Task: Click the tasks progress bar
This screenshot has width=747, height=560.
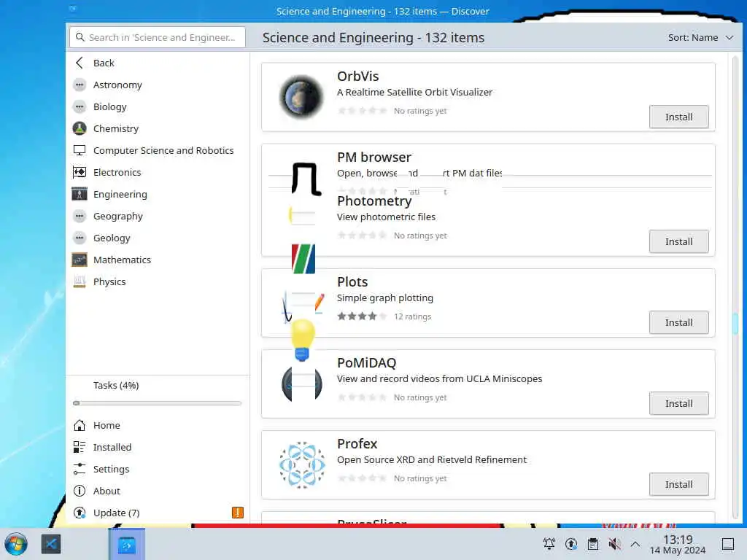Action: point(158,403)
